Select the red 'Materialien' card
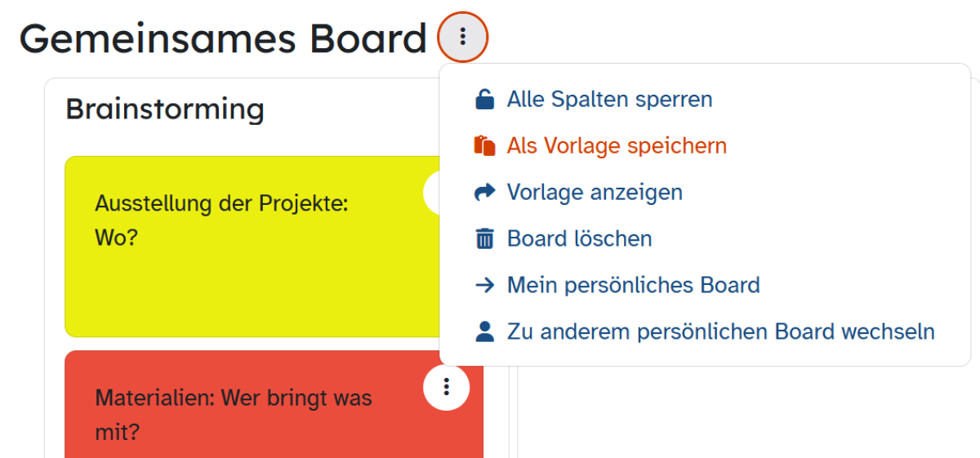980x458 pixels. point(274,404)
